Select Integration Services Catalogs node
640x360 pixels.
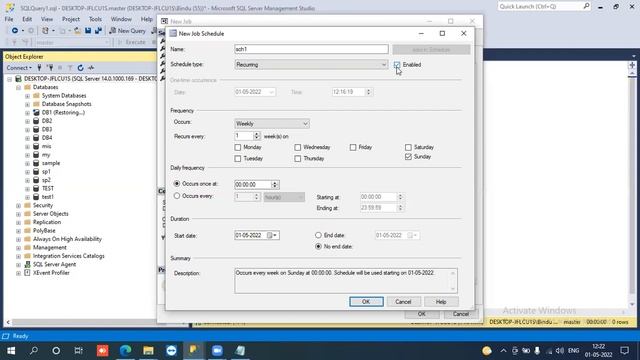(69, 256)
